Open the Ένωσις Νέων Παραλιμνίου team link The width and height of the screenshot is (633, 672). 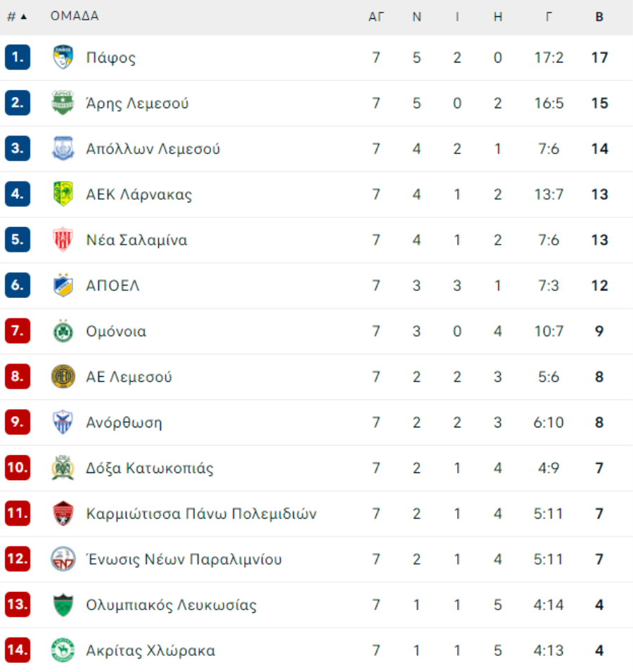point(184,560)
